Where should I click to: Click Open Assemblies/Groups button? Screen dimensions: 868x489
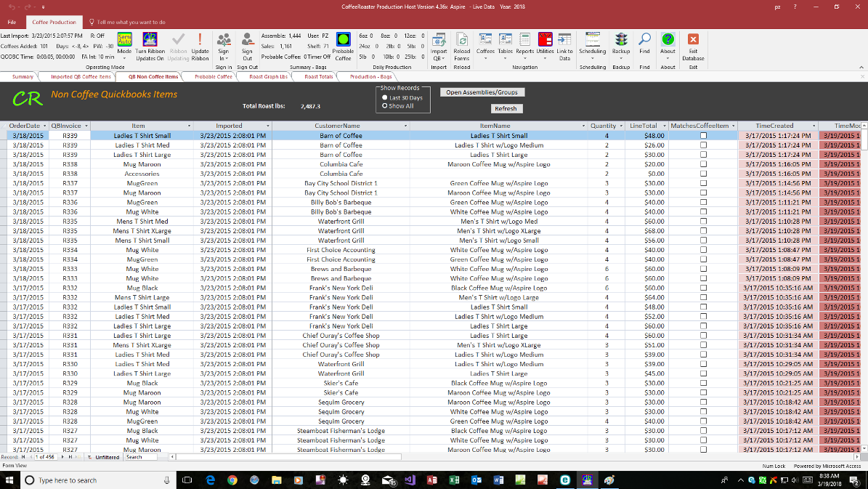[482, 92]
